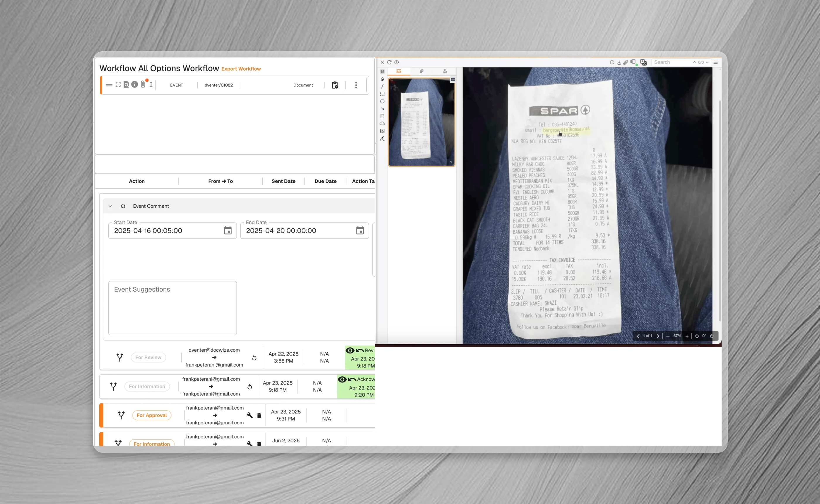
Task: Click the info circle on the event bar
Action: click(134, 85)
